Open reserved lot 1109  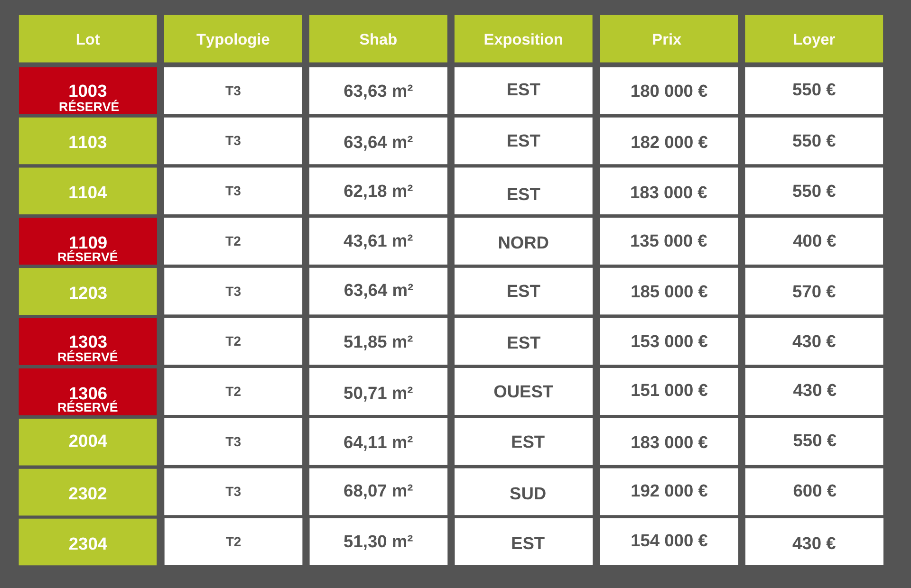88,242
